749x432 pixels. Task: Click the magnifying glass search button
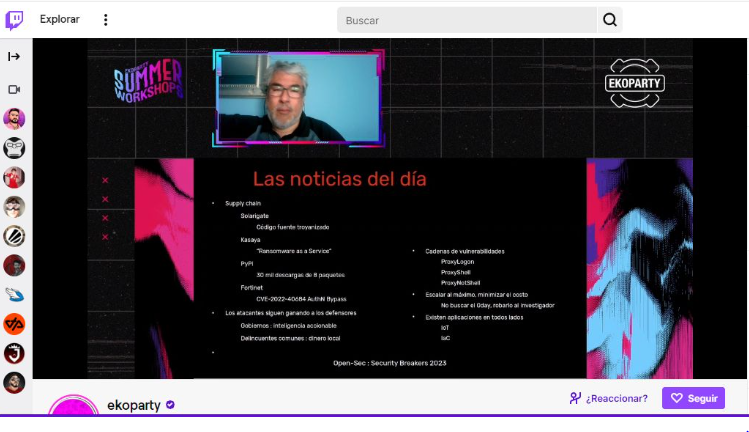610,20
